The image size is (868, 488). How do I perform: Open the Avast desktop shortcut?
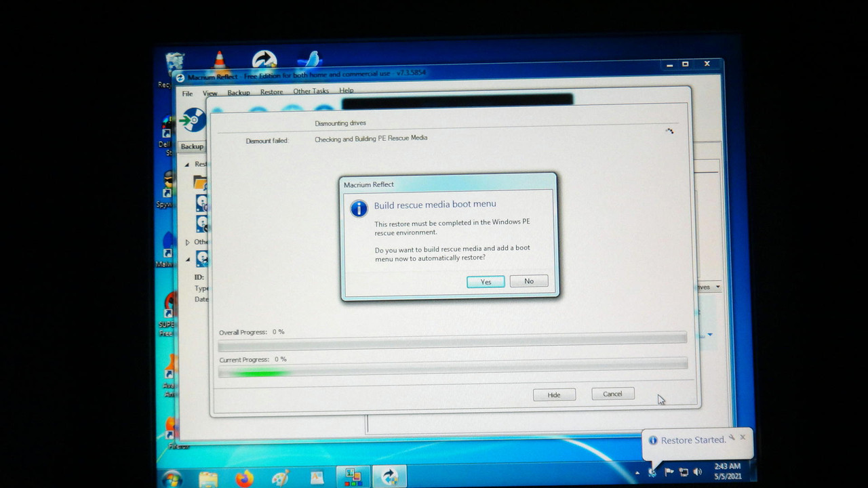click(x=169, y=375)
